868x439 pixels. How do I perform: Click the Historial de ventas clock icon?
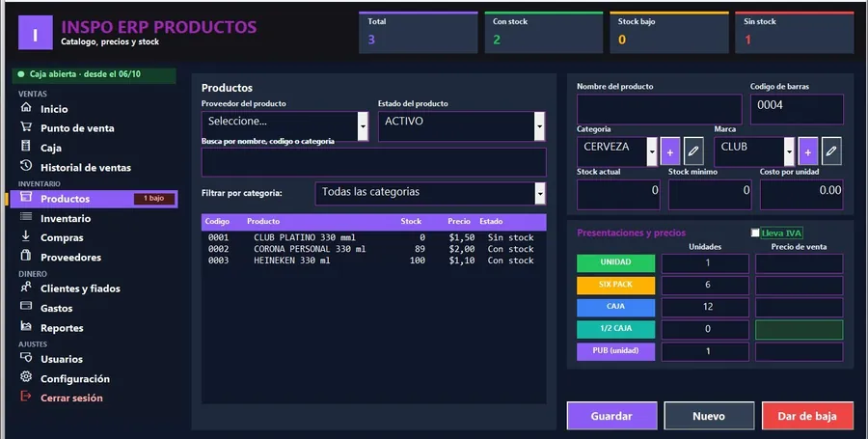pyautogui.click(x=26, y=166)
